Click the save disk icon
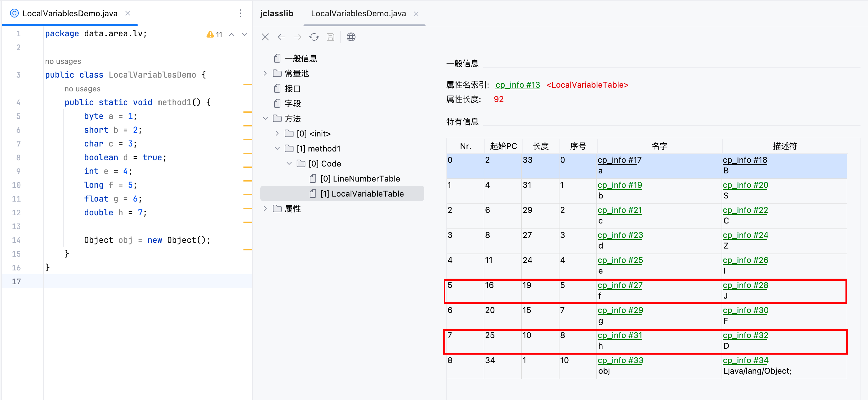This screenshot has width=868, height=400. 330,37
